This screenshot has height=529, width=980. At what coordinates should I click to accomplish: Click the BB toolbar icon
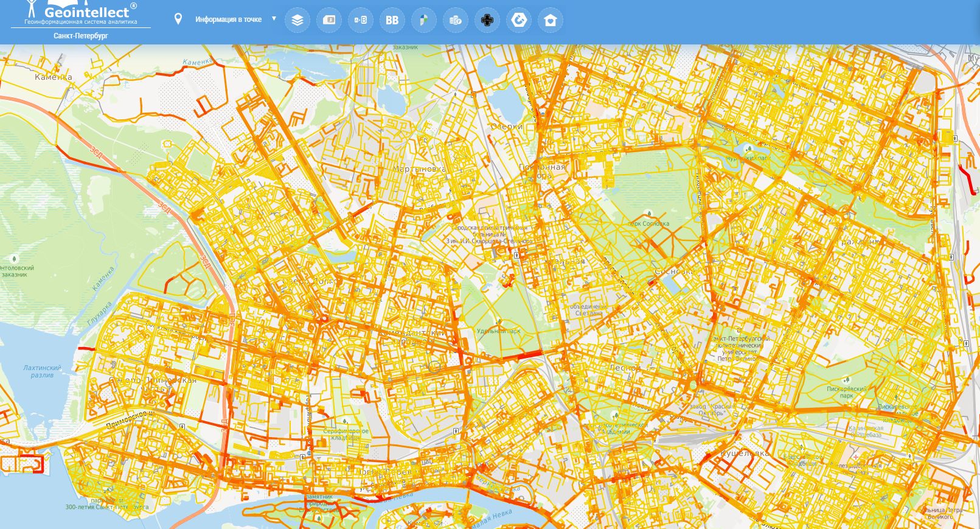tap(392, 20)
